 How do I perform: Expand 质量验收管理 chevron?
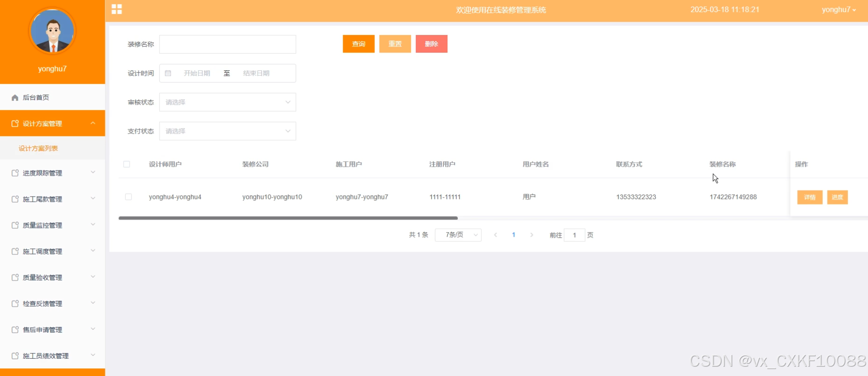[x=93, y=277]
